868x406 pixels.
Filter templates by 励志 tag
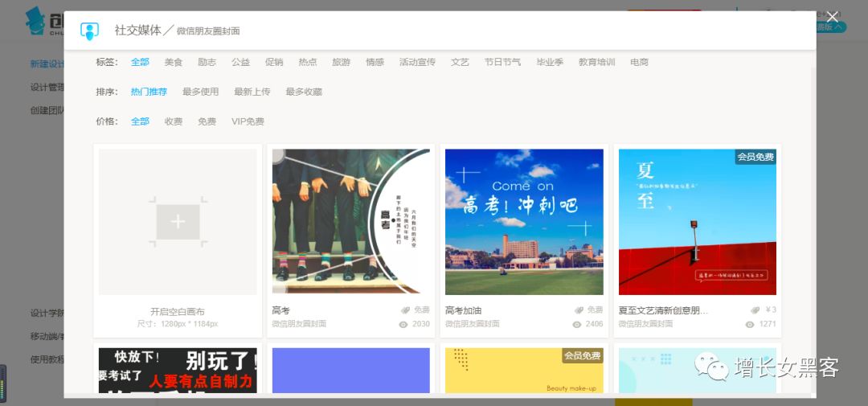(207, 62)
